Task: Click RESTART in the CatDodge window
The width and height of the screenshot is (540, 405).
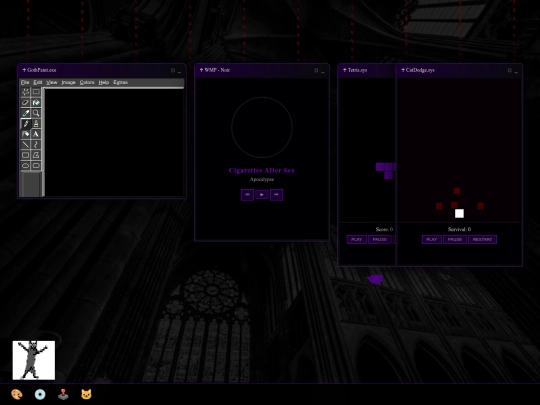Action: coord(482,239)
